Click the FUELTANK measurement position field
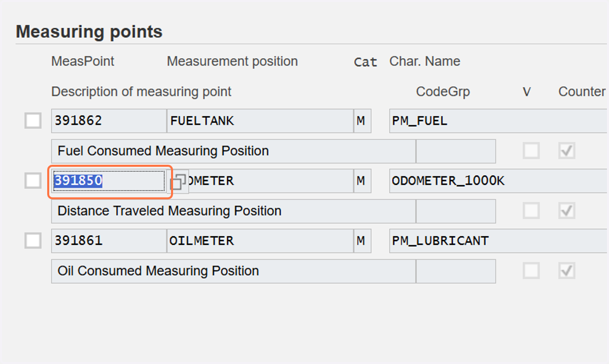 click(260, 121)
